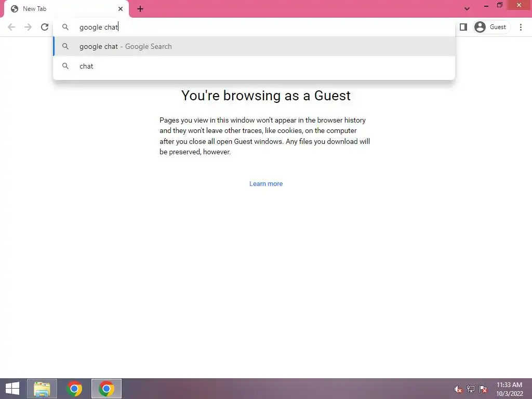
Task: Open the Windows Start menu
Action: [12, 389]
